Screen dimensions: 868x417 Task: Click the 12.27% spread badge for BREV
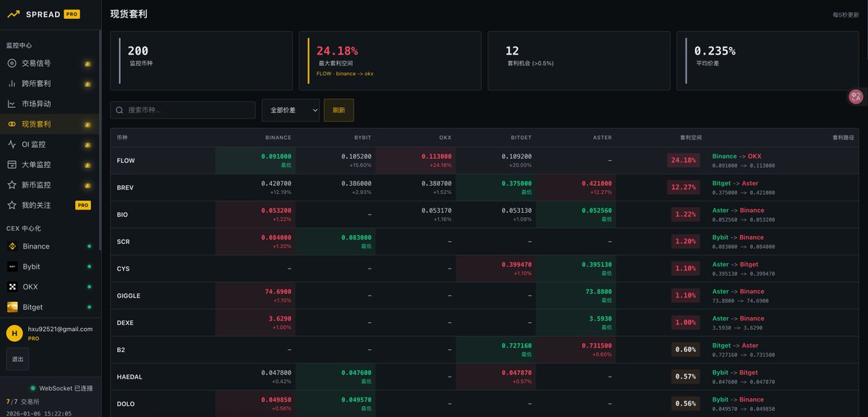point(684,188)
